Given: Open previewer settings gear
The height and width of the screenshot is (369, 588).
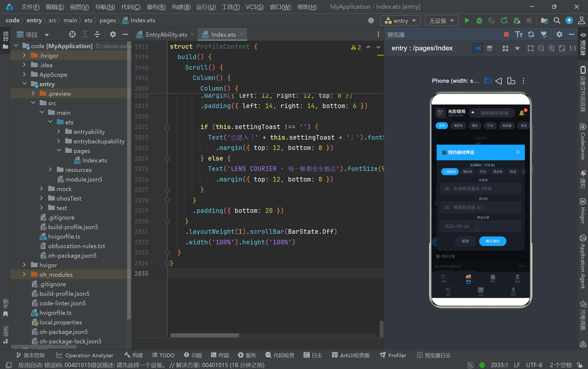Looking at the screenshot, I should click(x=559, y=34).
